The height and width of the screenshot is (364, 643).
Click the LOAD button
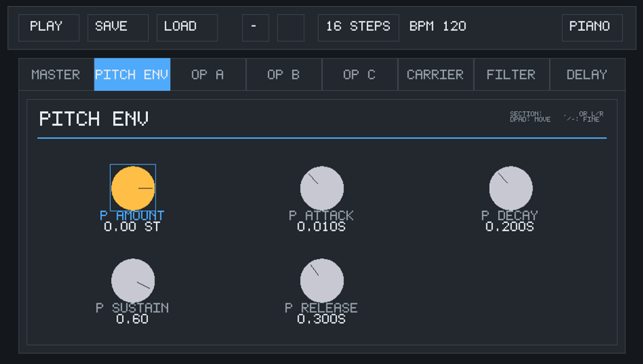187,28
